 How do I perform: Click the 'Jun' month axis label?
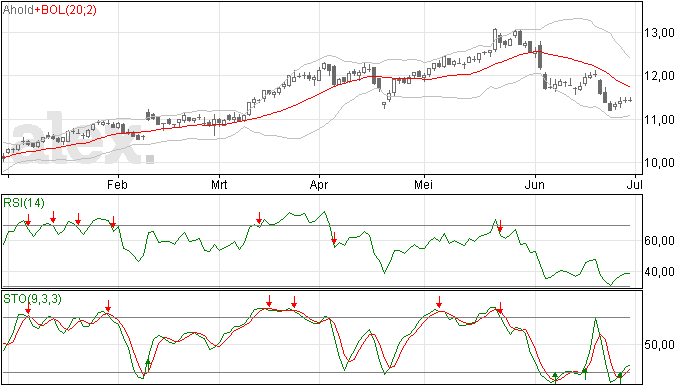pos(535,184)
